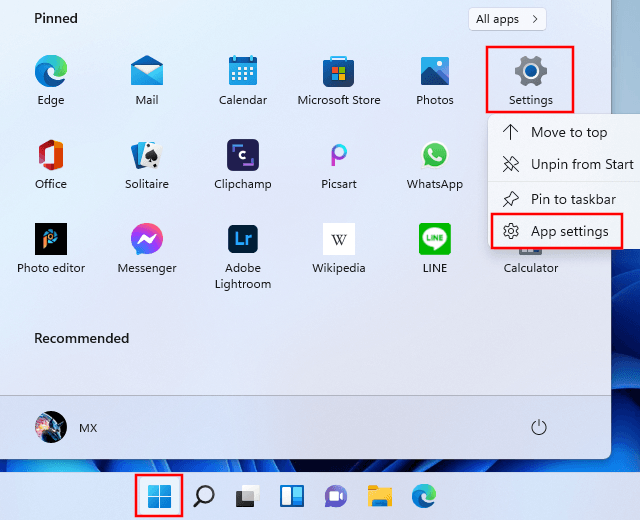Open the Photo editor app

point(51,248)
